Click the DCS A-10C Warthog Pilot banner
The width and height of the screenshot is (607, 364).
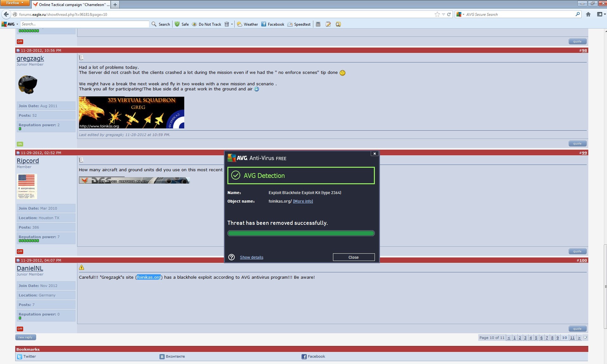tap(134, 180)
